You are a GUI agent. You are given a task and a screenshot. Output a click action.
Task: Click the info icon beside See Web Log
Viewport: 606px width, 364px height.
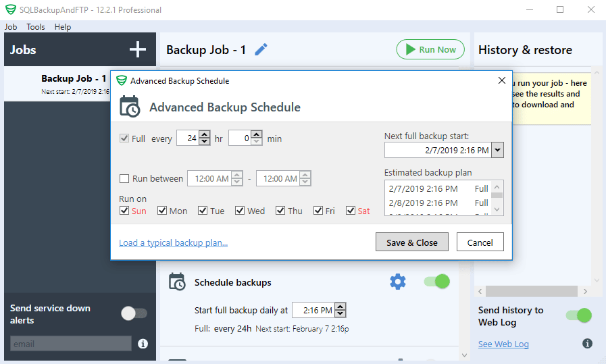588,343
